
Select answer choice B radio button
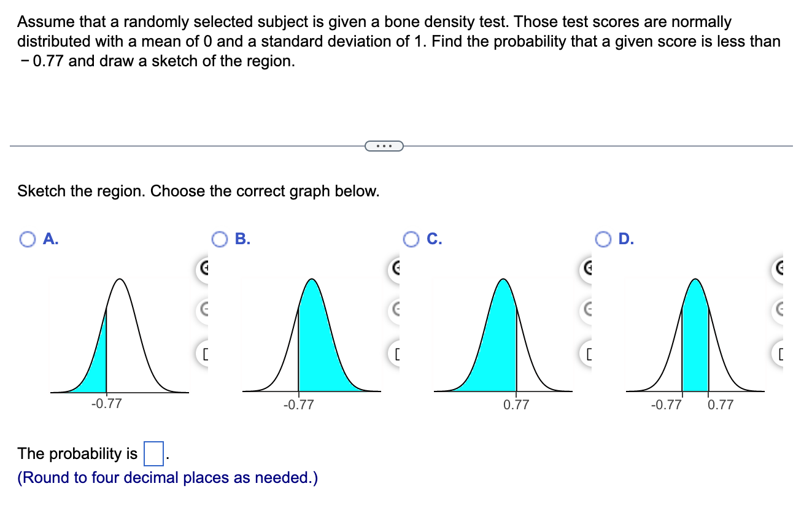click(x=220, y=239)
